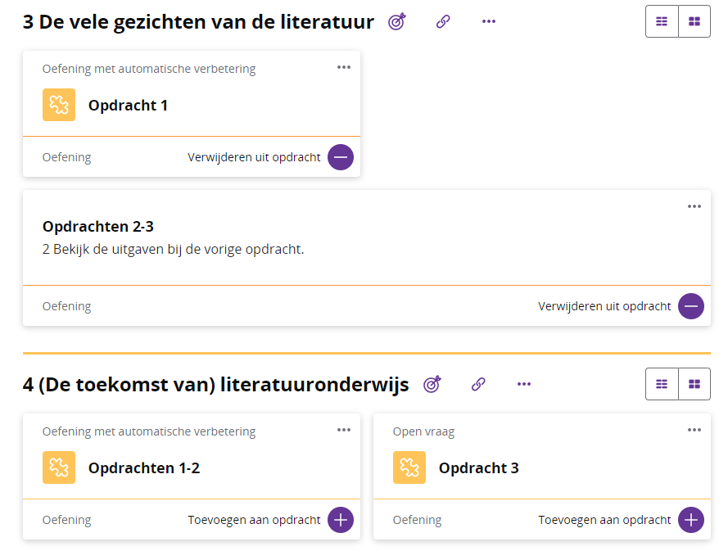The height and width of the screenshot is (560, 728).
Task: Switch chapter 3 to list view
Action: [x=662, y=21]
